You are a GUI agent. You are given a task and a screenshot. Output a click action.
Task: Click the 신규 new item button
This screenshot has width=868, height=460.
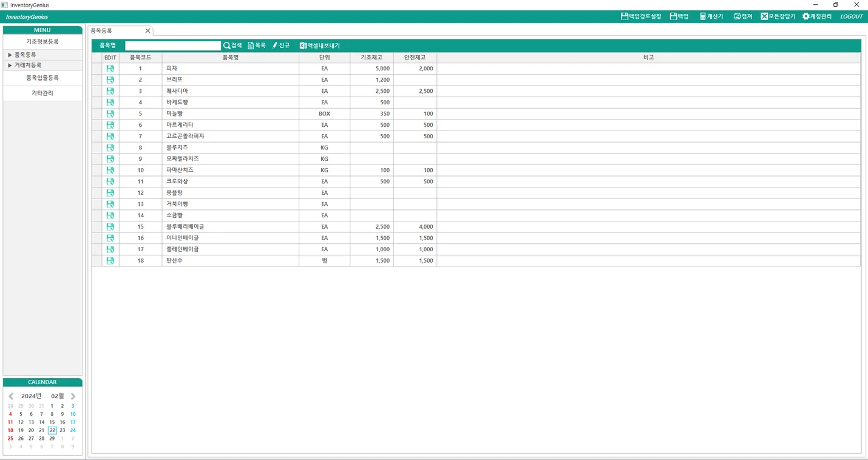click(x=281, y=46)
